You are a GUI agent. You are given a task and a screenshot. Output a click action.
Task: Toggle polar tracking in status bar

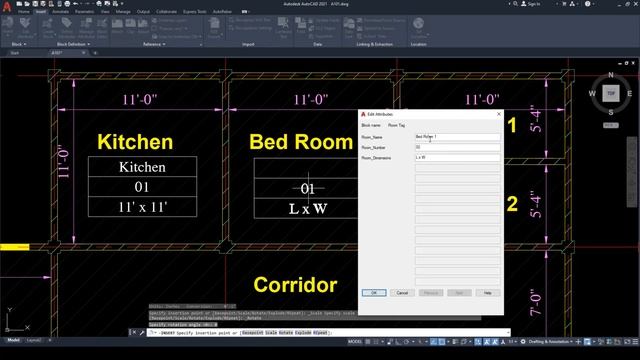(x=406, y=342)
